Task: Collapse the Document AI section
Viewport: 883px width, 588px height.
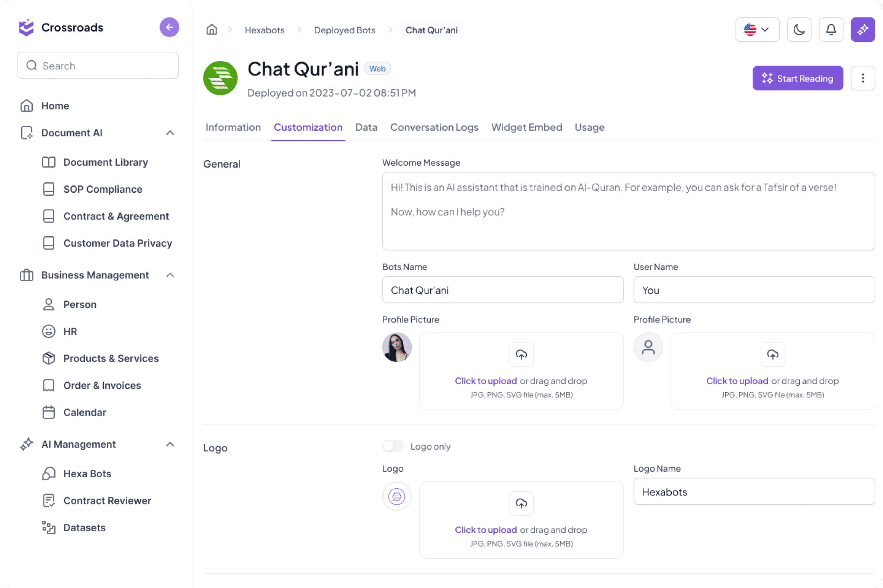Action: [170, 133]
